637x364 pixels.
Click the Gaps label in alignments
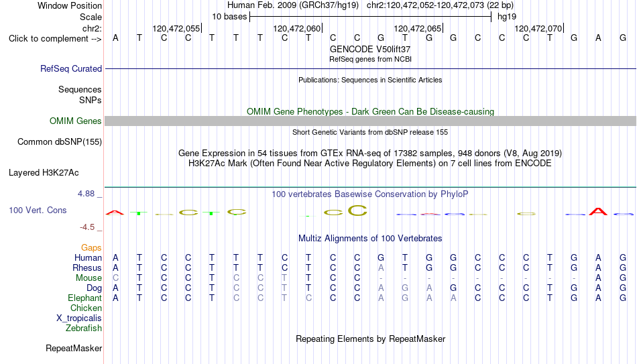(x=91, y=247)
